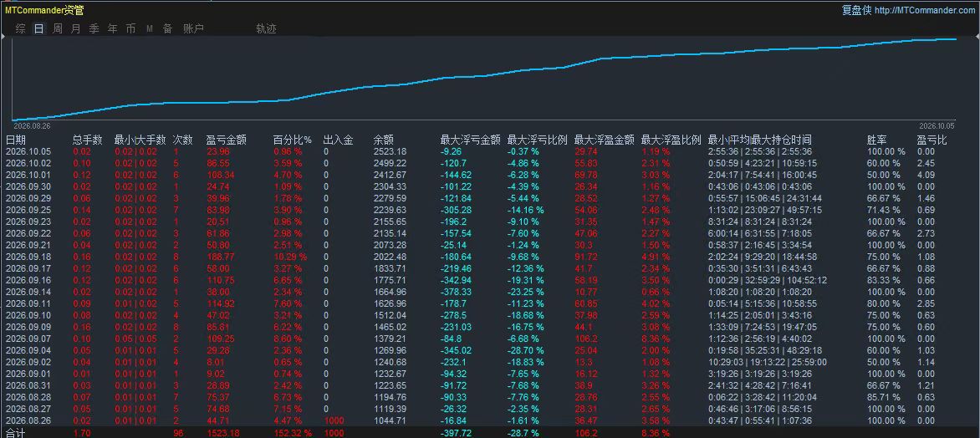Open the 年 yearly tab
Image resolution: width=980 pixels, height=438 pixels.
pyautogui.click(x=113, y=28)
